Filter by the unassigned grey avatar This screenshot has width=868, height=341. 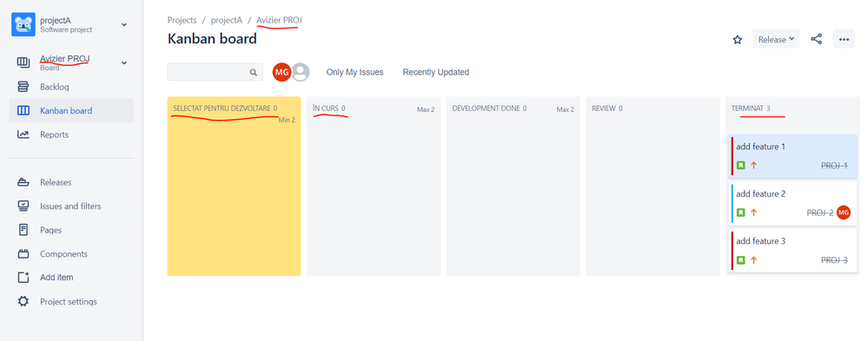click(x=301, y=72)
